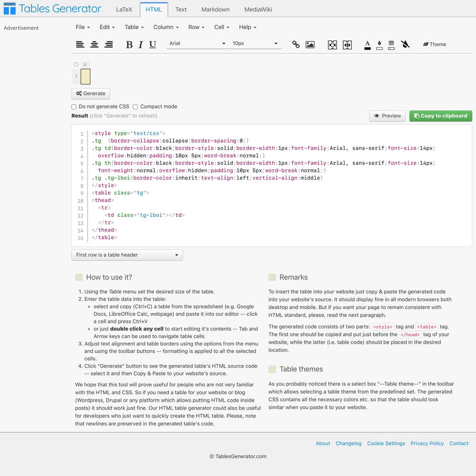Image resolution: width=476 pixels, height=476 pixels.
Task: Open the Changelog link
Action: tap(348, 443)
